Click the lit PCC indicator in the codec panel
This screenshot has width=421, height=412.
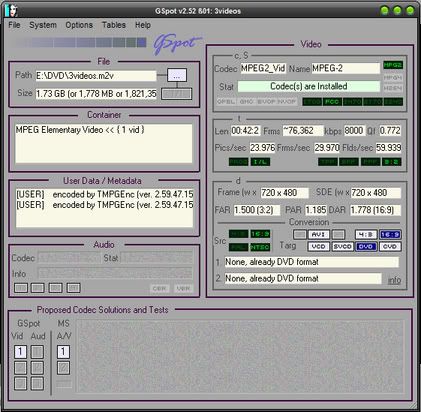332,102
